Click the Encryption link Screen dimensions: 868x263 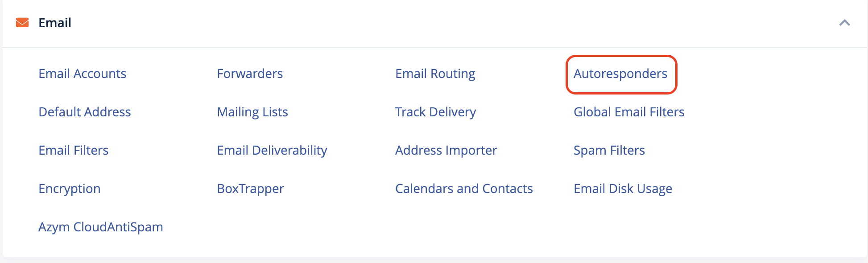[70, 189]
